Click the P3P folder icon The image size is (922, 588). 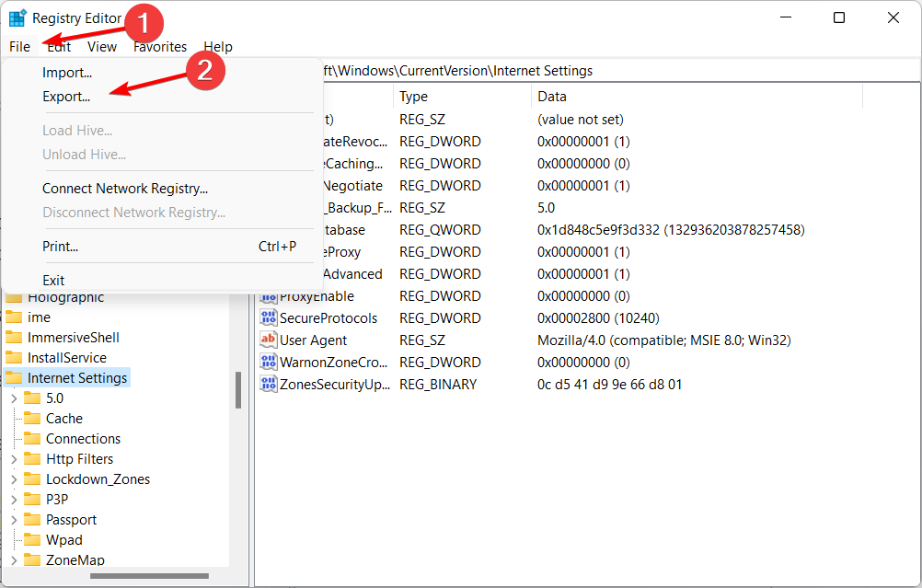click(x=32, y=500)
